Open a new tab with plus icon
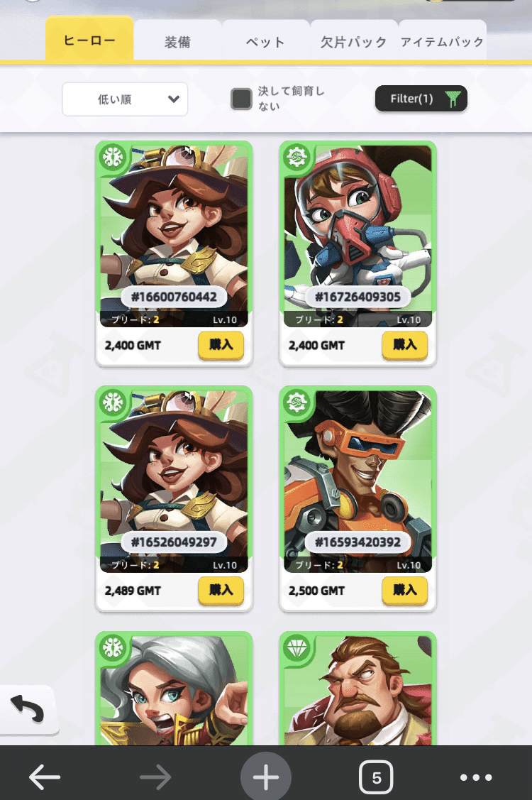 click(266, 777)
